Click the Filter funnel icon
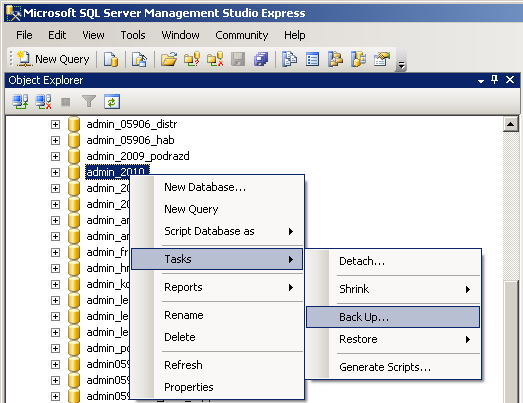 point(89,101)
